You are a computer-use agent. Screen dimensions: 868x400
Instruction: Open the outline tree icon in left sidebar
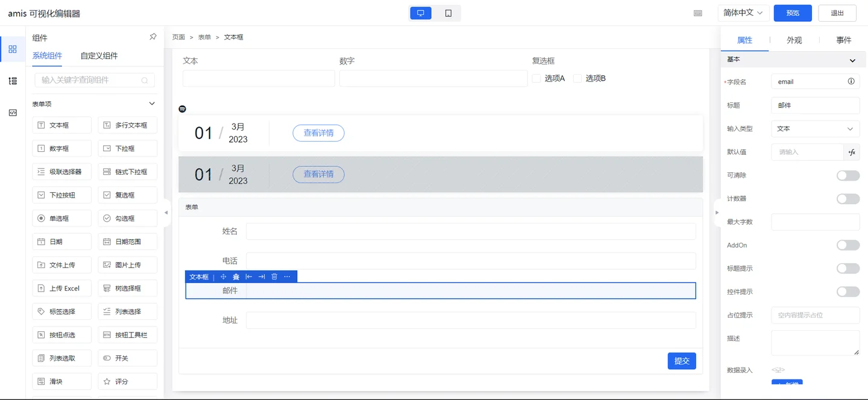pos(13,81)
